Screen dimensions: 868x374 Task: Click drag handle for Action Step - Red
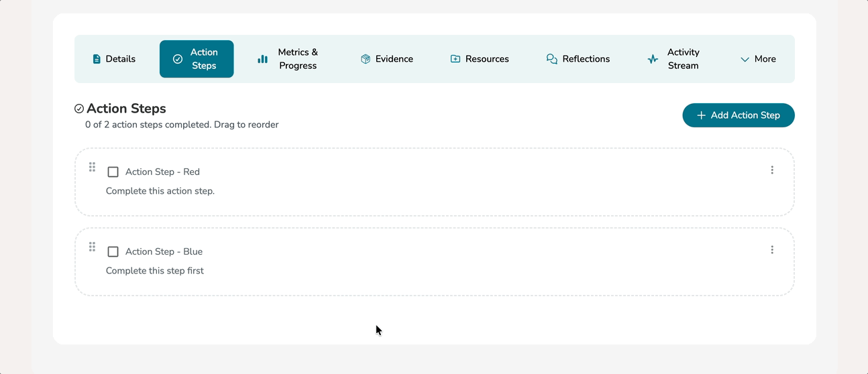(x=93, y=167)
